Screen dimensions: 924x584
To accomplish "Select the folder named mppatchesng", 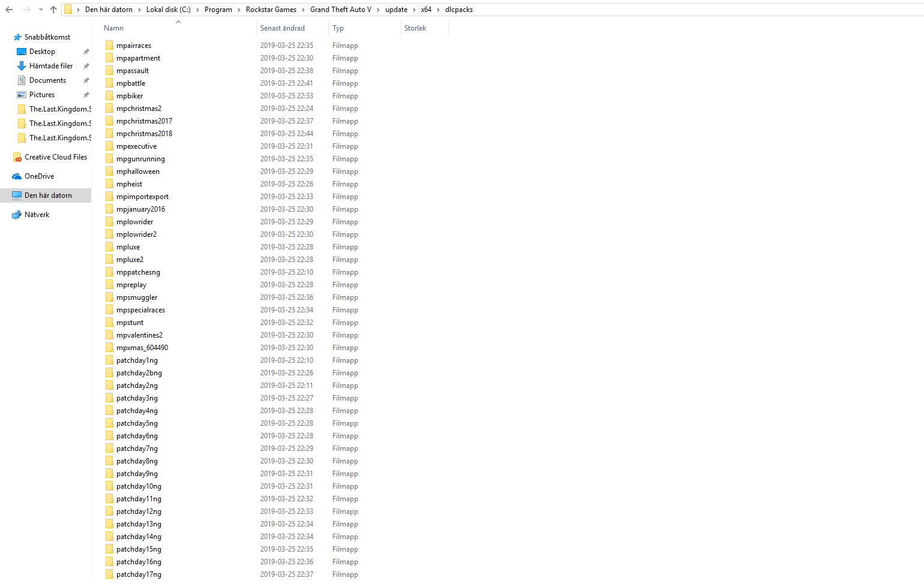I will [138, 272].
